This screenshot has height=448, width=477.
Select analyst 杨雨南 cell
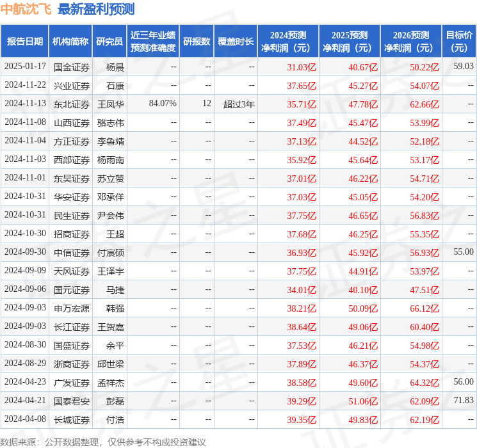tap(109, 159)
